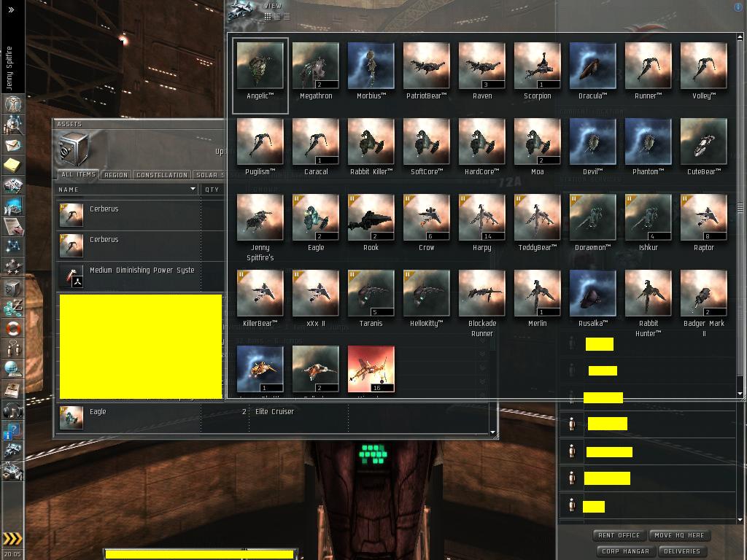
Task: Click hangar scrollbar up arrow
Action: tap(740, 36)
